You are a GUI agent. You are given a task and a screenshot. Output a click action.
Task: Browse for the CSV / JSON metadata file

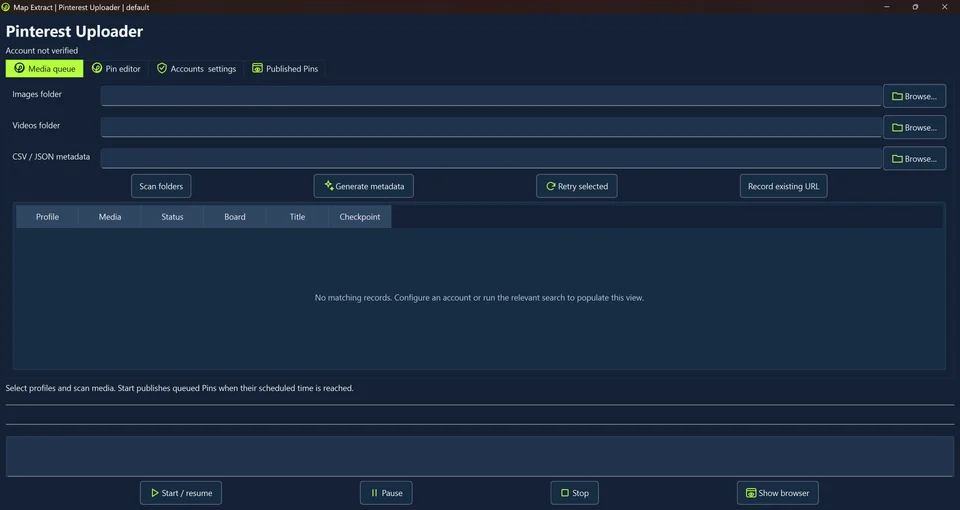pos(914,159)
